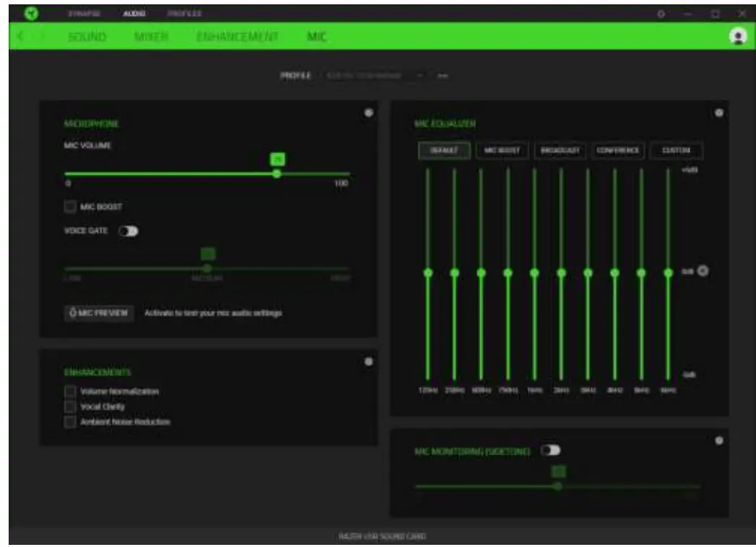
Task: Click the 3kHz equalizer band handle
Action: point(588,273)
